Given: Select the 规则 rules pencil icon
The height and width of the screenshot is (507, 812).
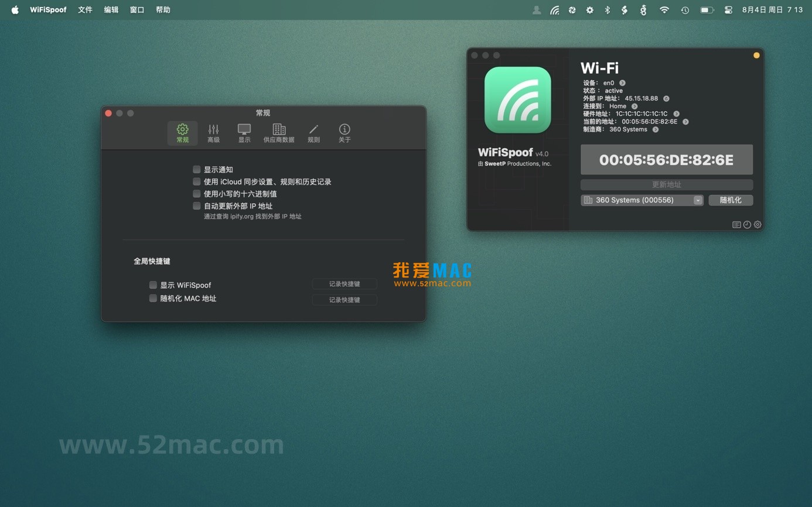Looking at the screenshot, I should coord(313,133).
